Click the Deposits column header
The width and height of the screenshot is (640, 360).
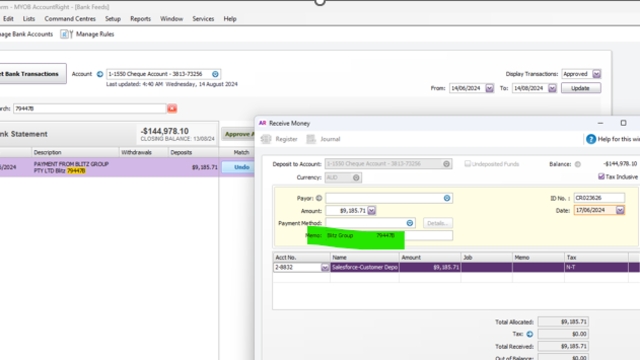click(193, 152)
